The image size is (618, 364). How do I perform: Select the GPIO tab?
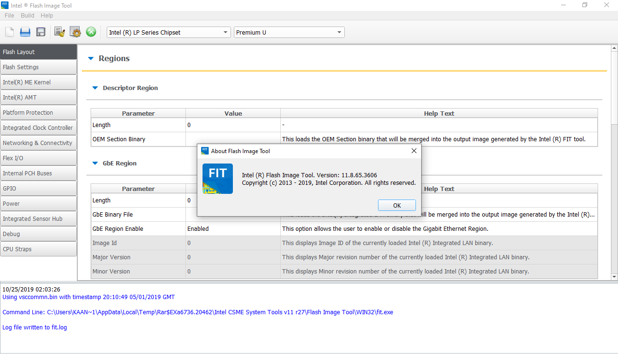pos(38,189)
